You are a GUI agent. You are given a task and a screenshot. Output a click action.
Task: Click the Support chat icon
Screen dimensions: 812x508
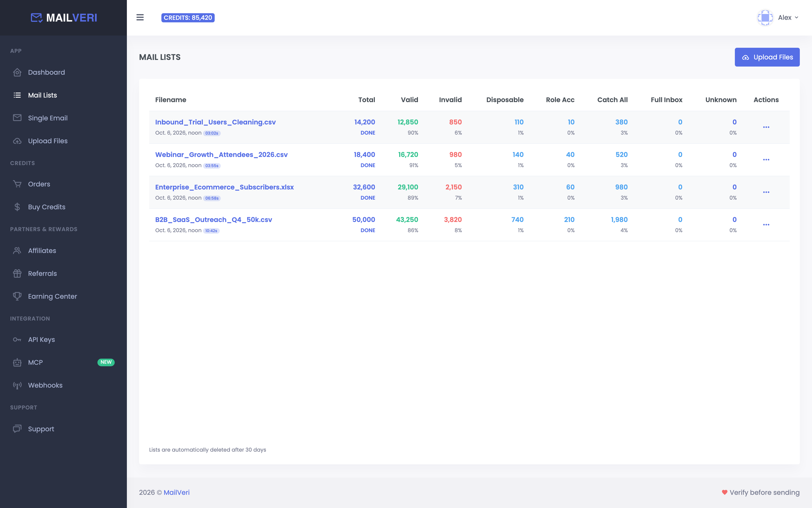(x=17, y=429)
